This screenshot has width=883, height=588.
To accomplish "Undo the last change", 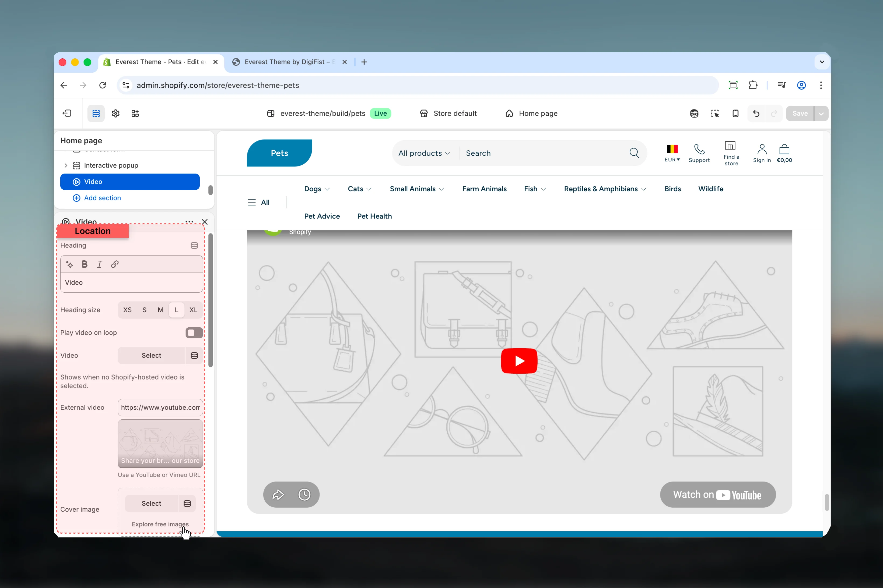I will click(x=756, y=113).
